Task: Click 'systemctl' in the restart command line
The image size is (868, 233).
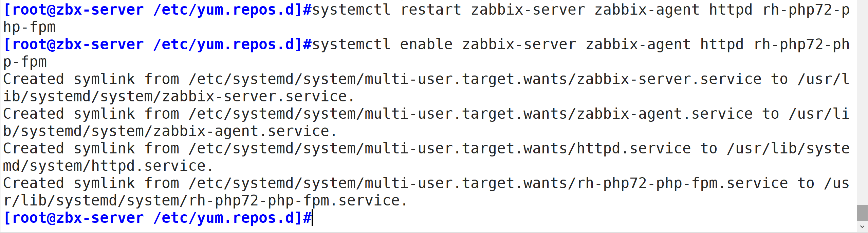Action: coord(351,10)
